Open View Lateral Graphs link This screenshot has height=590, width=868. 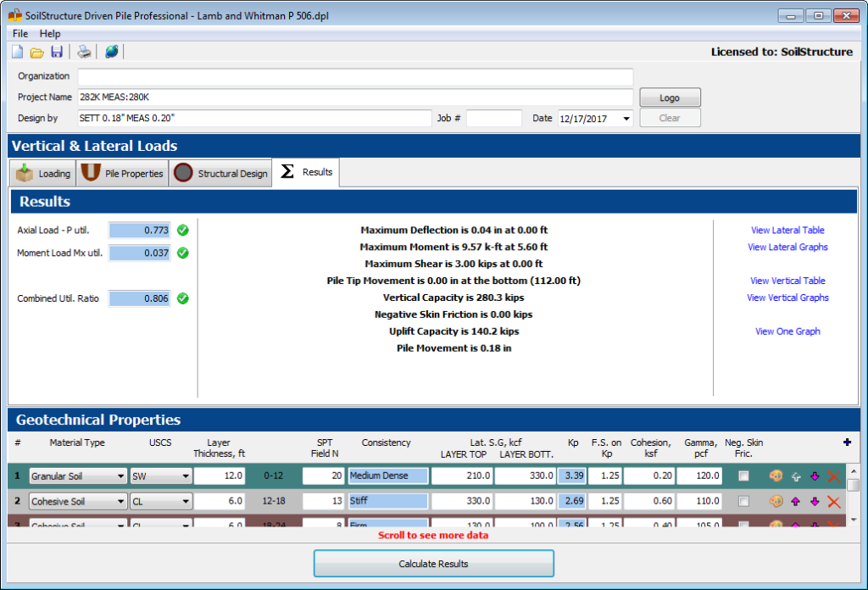click(x=787, y=247)
